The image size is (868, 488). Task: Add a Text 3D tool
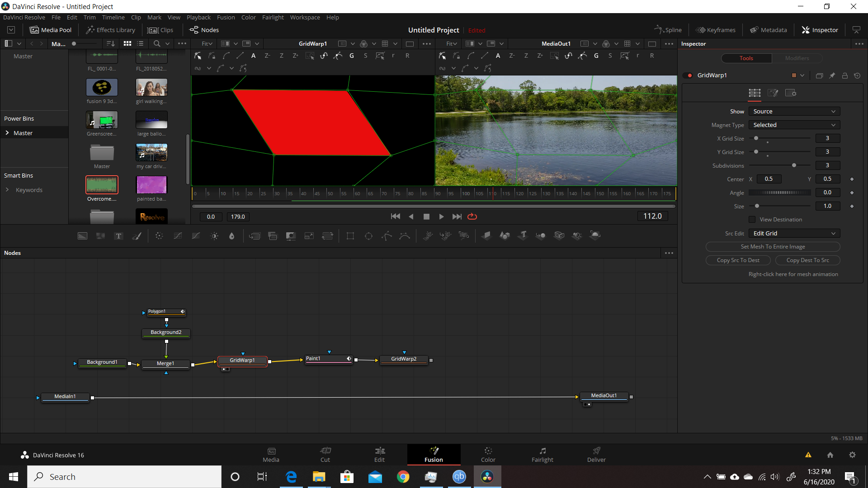pos(523,235)
